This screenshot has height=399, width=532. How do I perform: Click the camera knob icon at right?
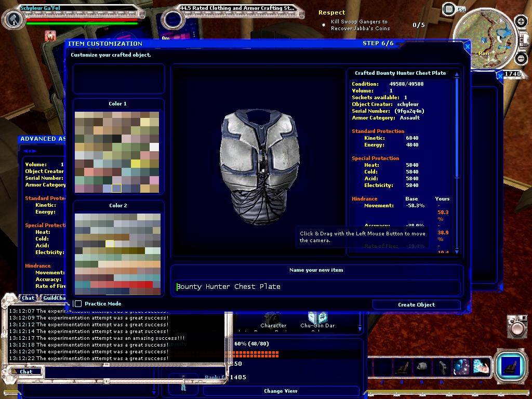click(517, 327)
